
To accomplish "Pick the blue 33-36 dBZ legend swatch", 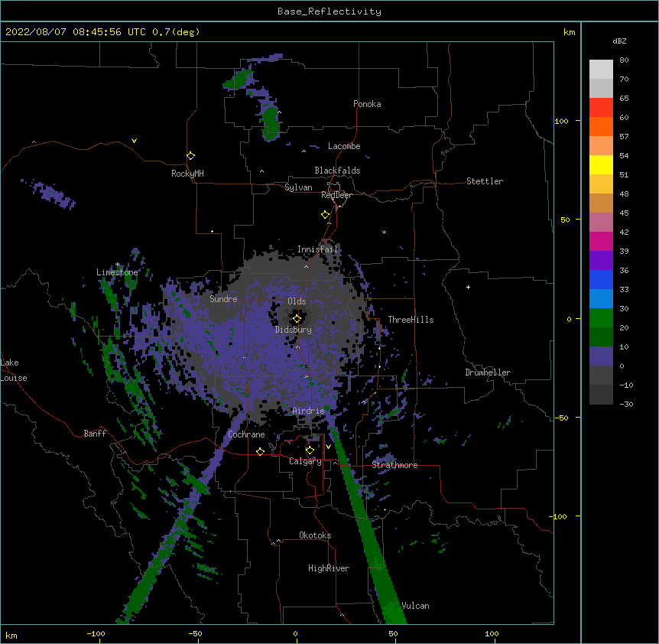I will tap(601, 279).
